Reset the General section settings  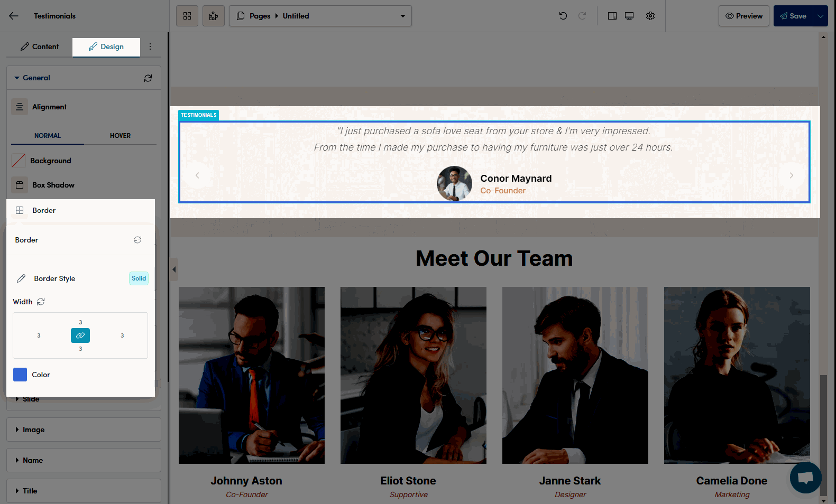click(148, 78)
